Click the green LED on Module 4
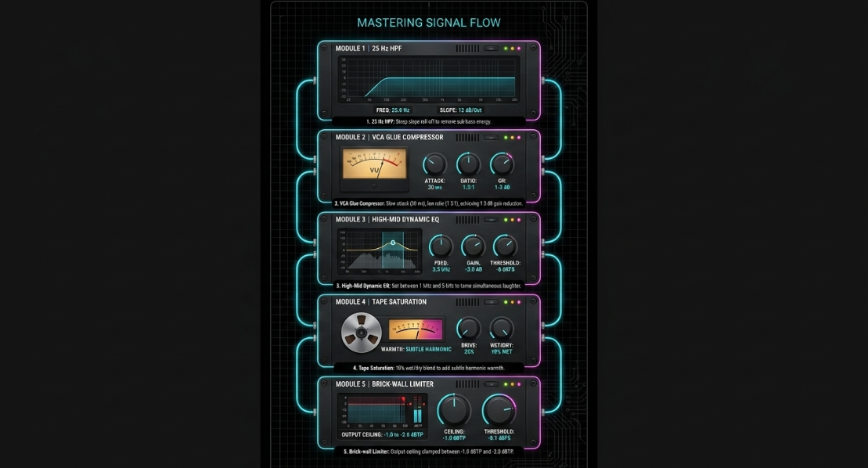 (506, 302)
